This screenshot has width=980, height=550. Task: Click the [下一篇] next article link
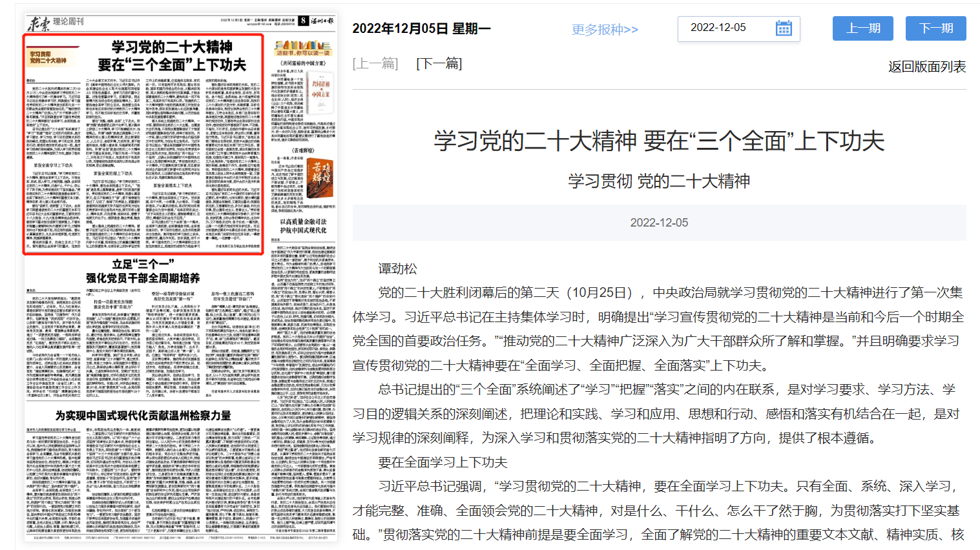(439, 63)
